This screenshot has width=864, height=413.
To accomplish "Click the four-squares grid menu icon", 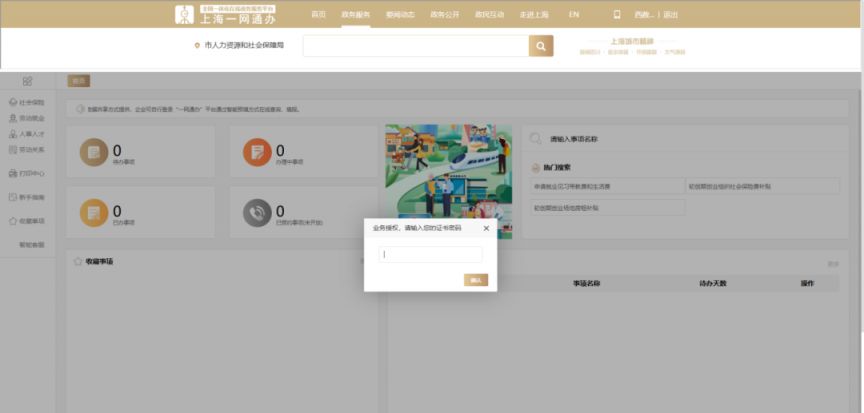I will [27, 81].
